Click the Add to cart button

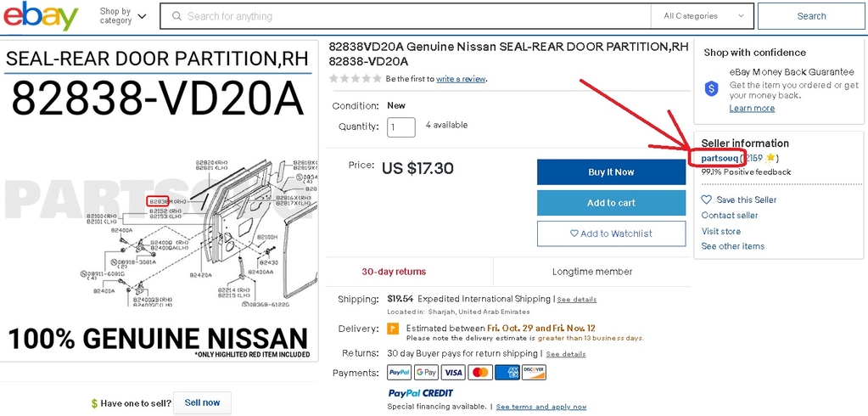coord(611,203)
